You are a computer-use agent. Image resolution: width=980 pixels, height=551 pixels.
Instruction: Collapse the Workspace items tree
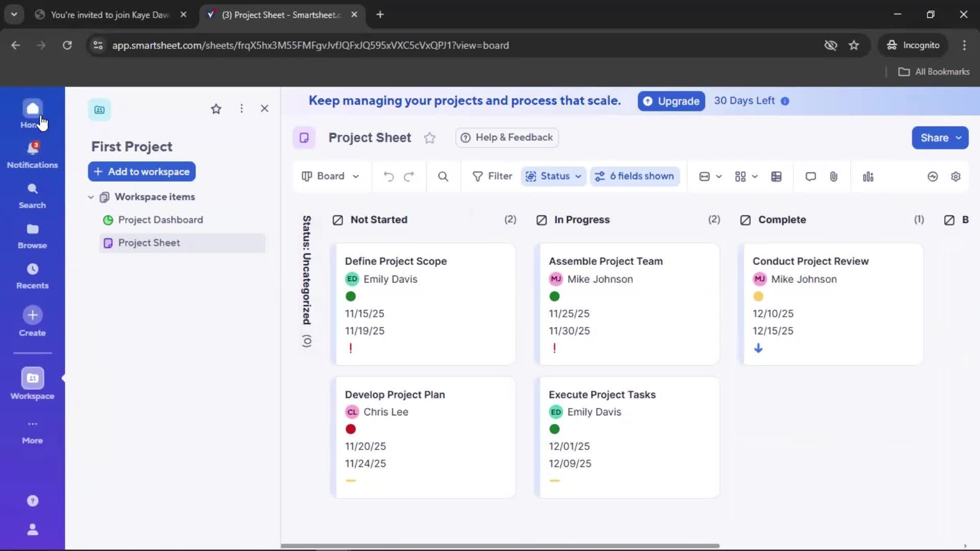[91, 197]
